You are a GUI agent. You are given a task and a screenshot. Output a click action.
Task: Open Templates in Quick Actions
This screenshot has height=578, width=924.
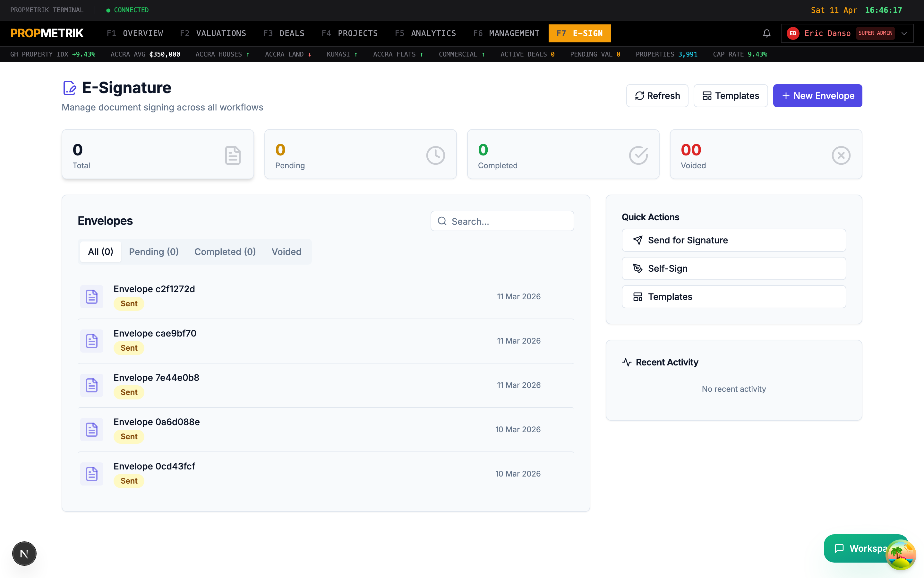(x=733, y=297)
